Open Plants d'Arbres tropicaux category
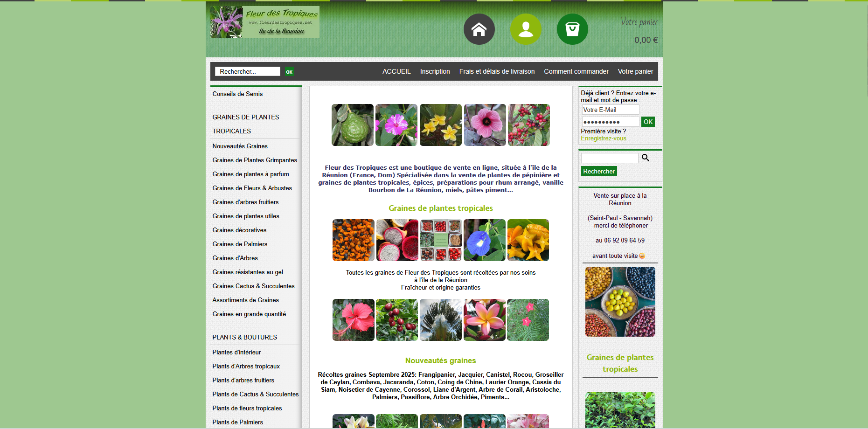Viewport: 868px width, 429px height. [246, 366]
